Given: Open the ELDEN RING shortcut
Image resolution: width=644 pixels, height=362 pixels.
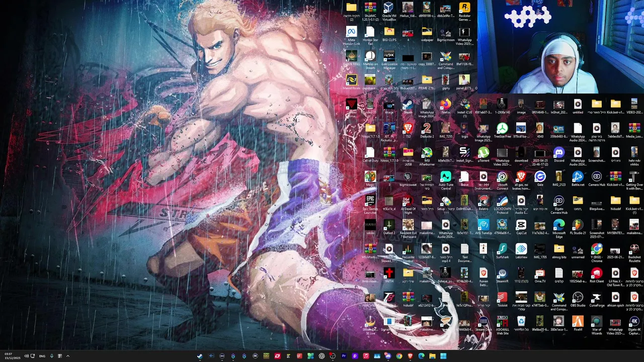Looking at the screenshot, I should click(351, 59).
